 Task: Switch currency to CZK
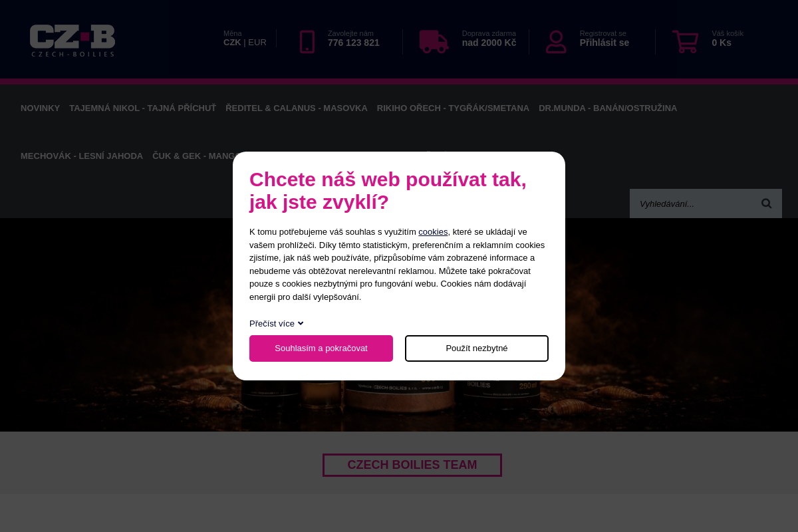point(232,43)
